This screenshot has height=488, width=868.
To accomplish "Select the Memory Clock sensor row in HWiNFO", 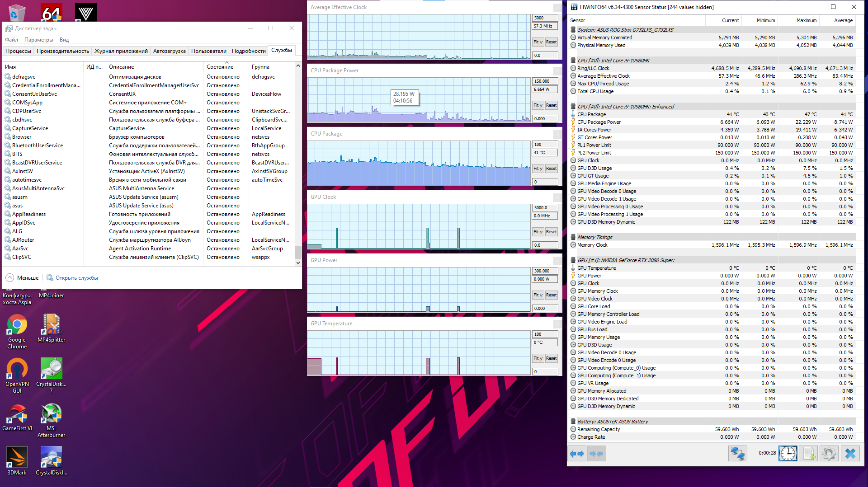I will 712,245.
